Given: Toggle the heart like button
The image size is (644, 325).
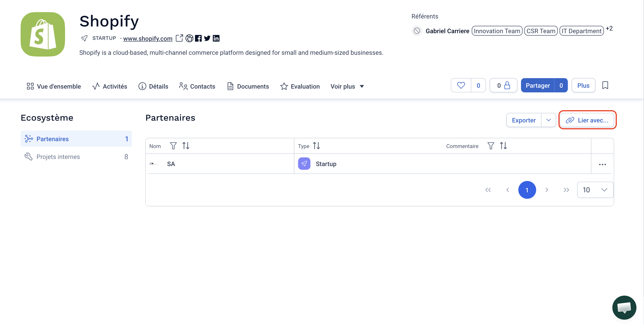Looking at the screenshot, I should (x=461, y=85).
